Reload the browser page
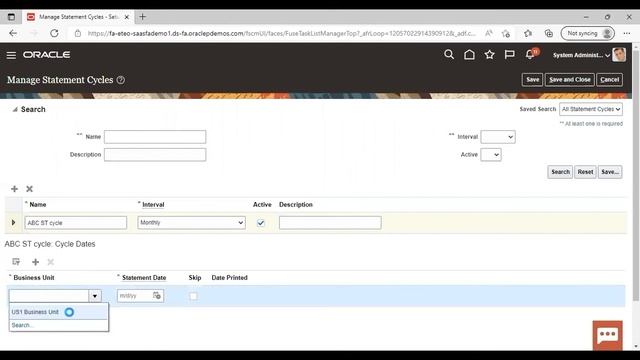The width and height of the screenshot is (640, 360). pos(54,33)
